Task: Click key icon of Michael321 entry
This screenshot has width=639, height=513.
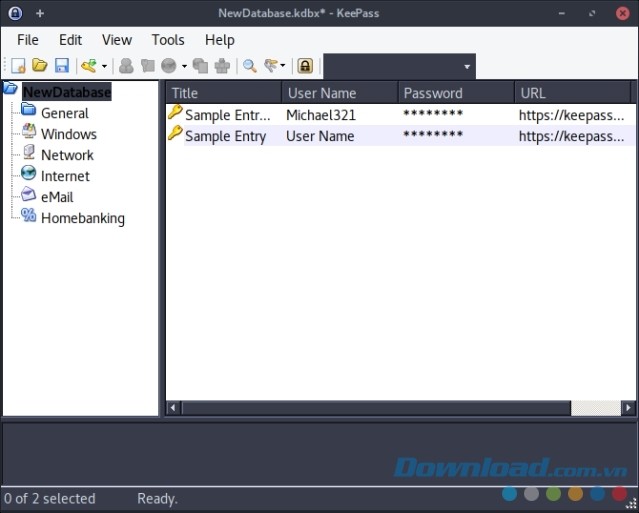Action: click(175, 112)
